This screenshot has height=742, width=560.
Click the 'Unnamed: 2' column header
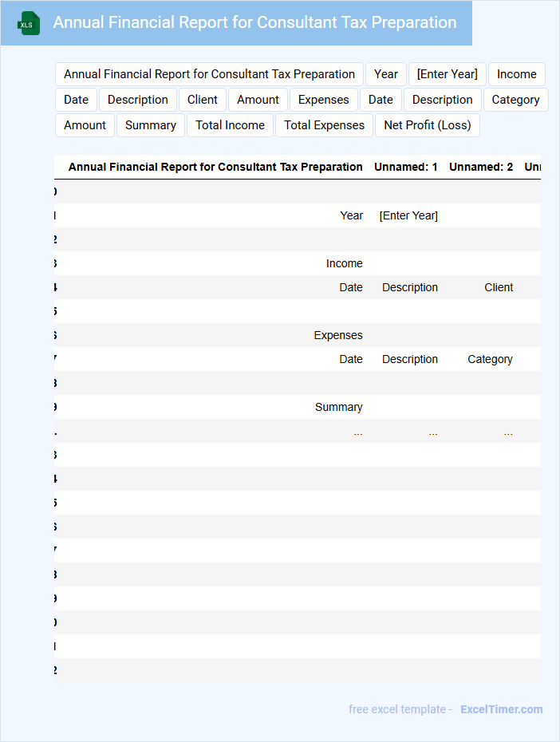coord(481,167)
